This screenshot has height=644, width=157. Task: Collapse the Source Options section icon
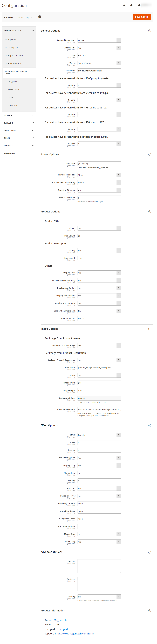(149, 154)
